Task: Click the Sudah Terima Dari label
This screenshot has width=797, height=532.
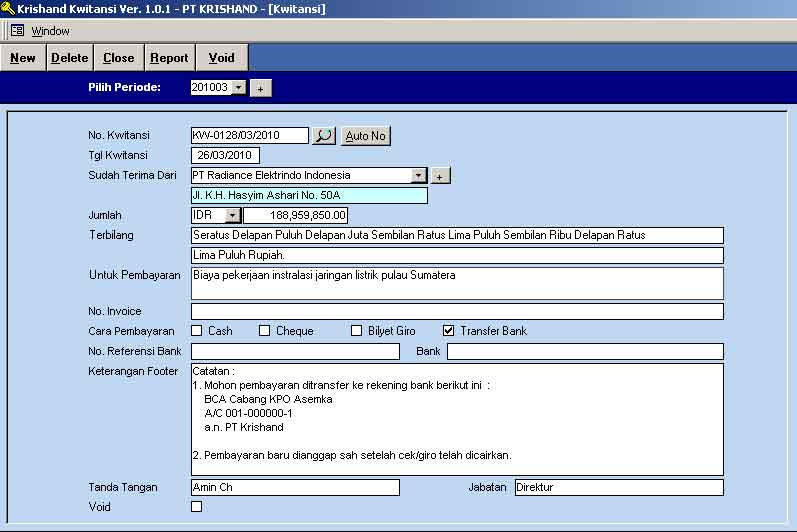Action: (x=132, y=175)
